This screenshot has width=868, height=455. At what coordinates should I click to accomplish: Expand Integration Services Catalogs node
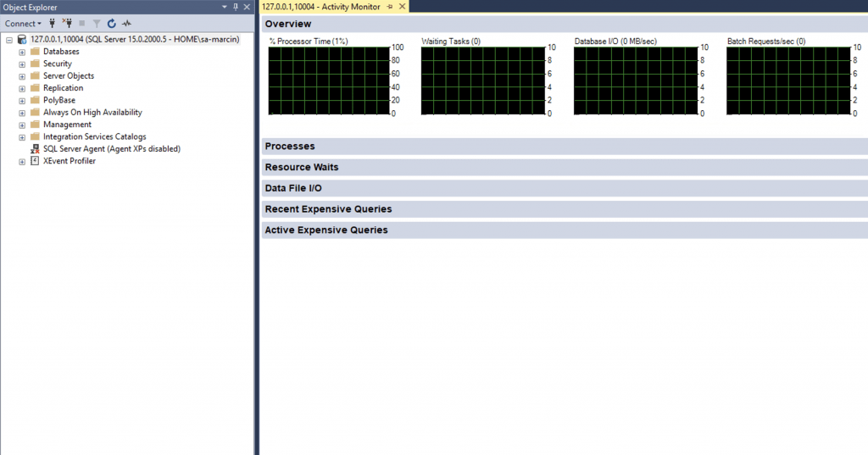[x=22, y=137]
